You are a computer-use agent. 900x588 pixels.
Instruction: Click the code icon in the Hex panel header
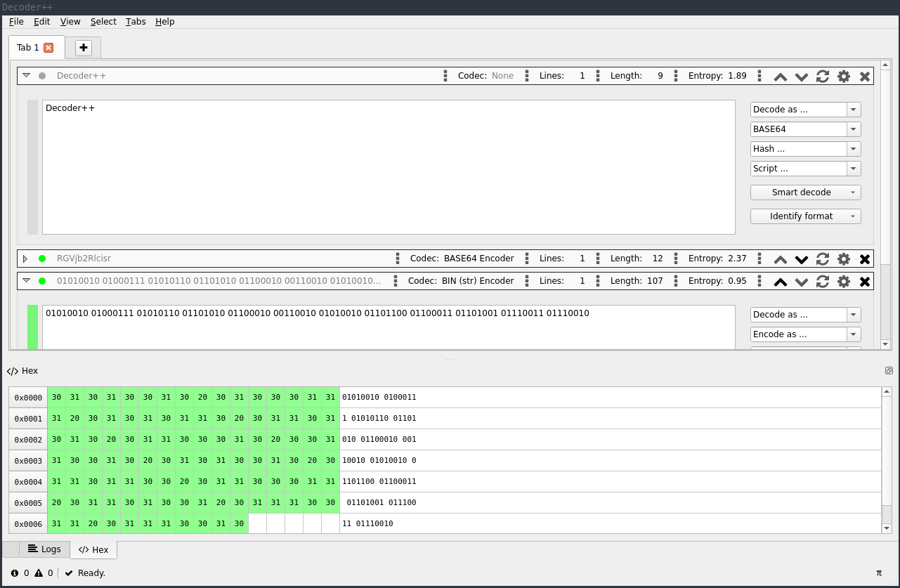[11, 370]
